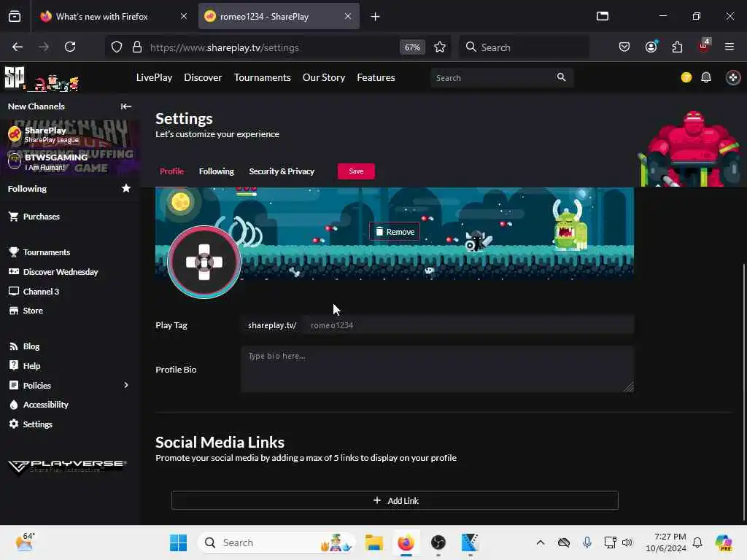Switch to the Following settings tab
Screen dimensions: 747x560
(216, 171)
